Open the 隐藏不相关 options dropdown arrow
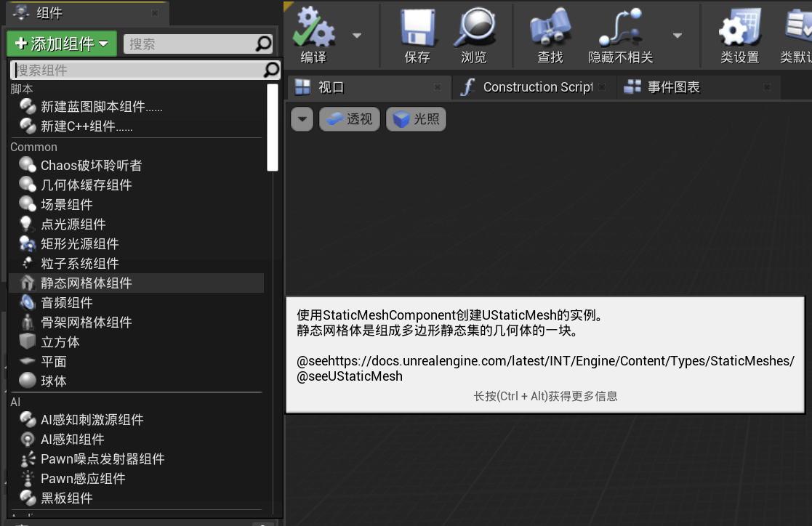 (x=678, y=36)
